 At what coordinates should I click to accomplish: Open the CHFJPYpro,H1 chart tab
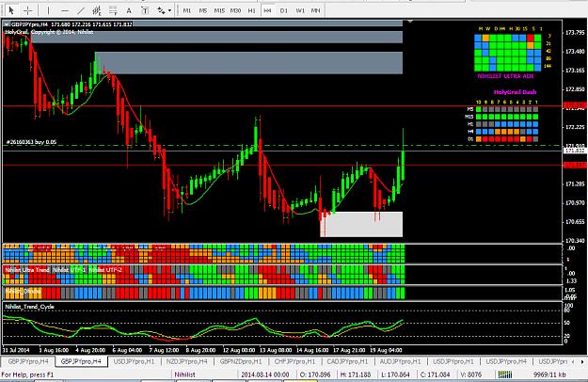[294, 361]
